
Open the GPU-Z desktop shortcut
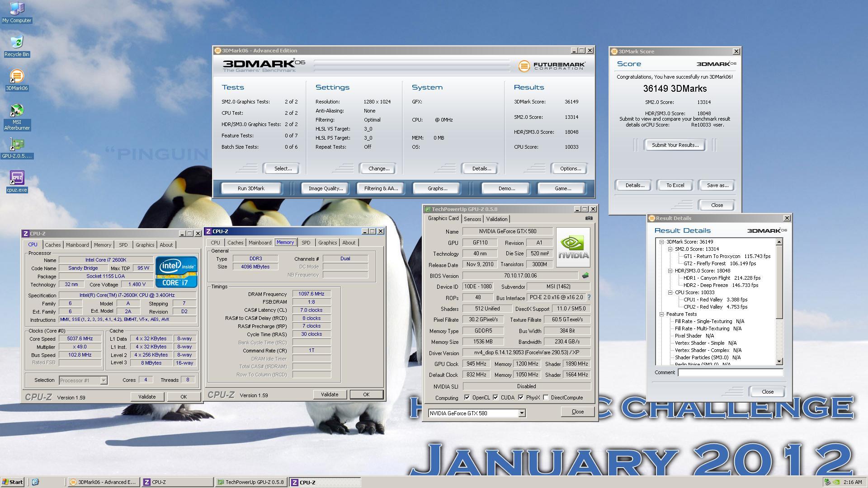17,148
